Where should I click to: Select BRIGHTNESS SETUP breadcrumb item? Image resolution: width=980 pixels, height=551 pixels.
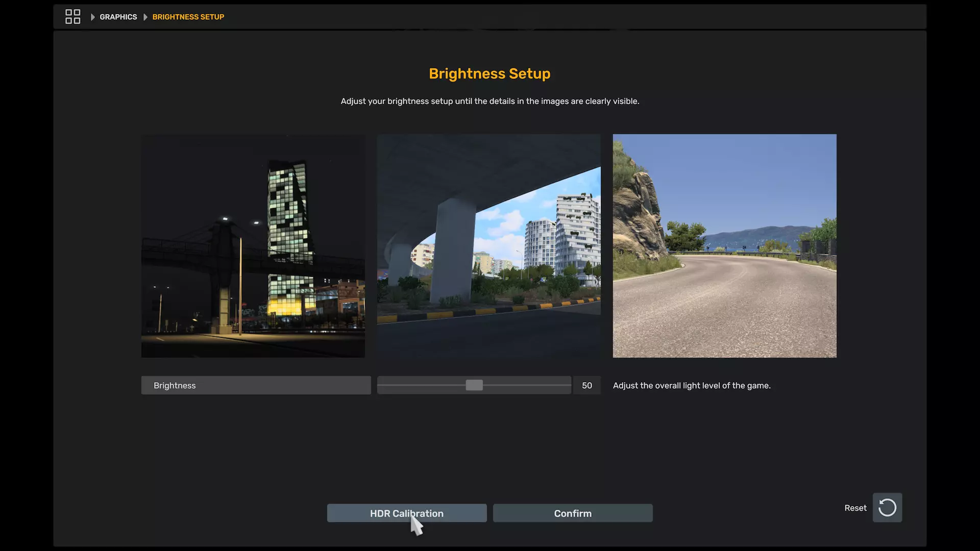tap(188, 17)
